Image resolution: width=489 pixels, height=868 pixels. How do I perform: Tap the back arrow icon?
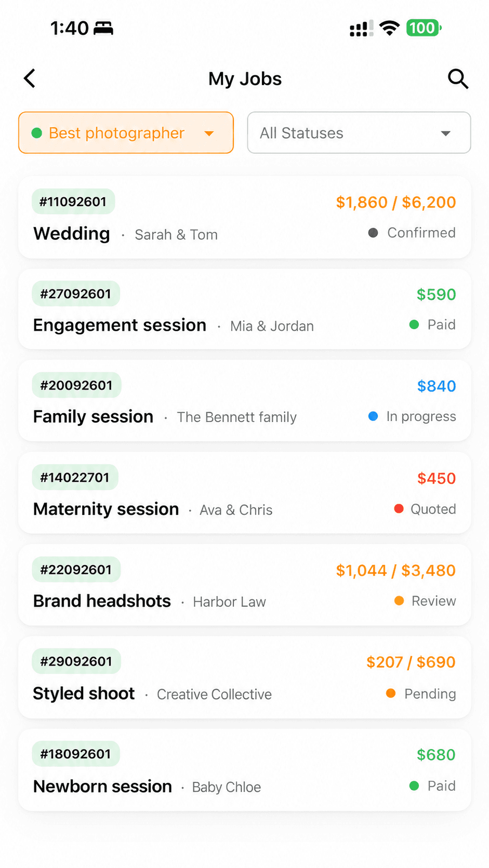coord(30,78)
